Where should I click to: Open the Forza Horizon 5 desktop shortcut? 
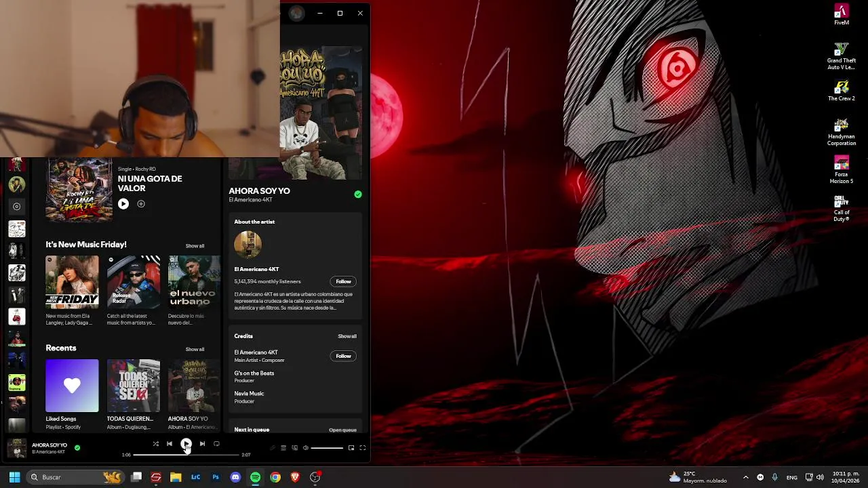point(842,170)
